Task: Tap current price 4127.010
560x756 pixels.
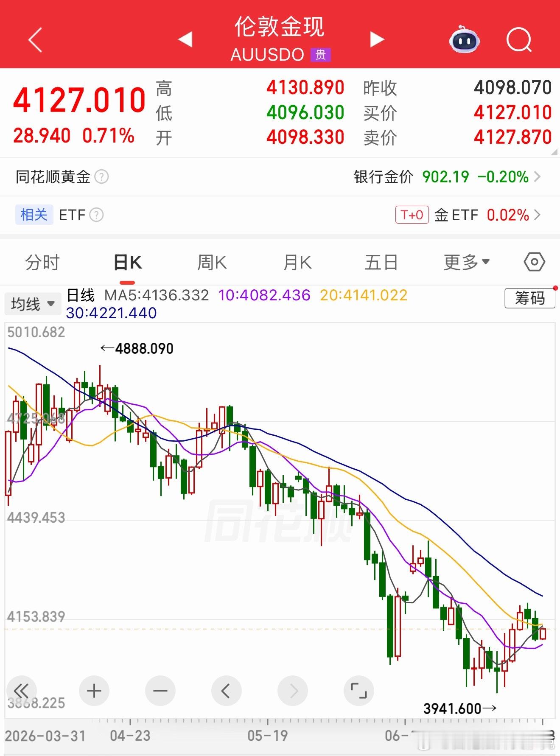Action: (79, 100)
